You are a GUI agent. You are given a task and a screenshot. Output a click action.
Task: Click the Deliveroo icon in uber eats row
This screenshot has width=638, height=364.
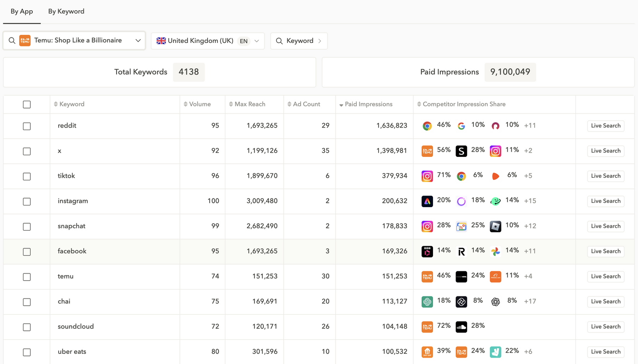(x=496, y=352)
